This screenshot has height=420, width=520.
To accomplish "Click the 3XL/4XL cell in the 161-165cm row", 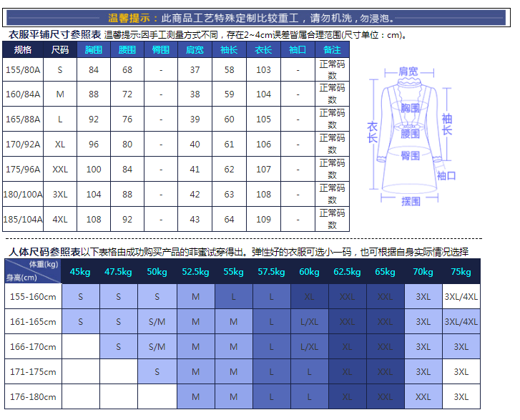I will pos(461,321).
